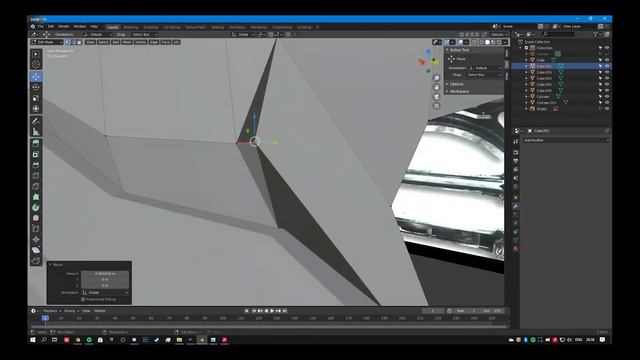Click the Marker menu in timeline
640x360 pixels.
100,311
